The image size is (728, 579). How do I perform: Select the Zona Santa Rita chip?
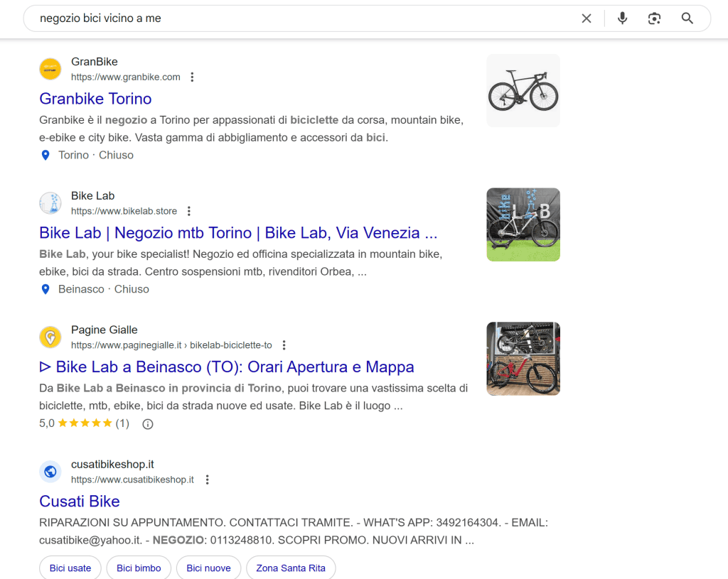(x=291, y=568)
